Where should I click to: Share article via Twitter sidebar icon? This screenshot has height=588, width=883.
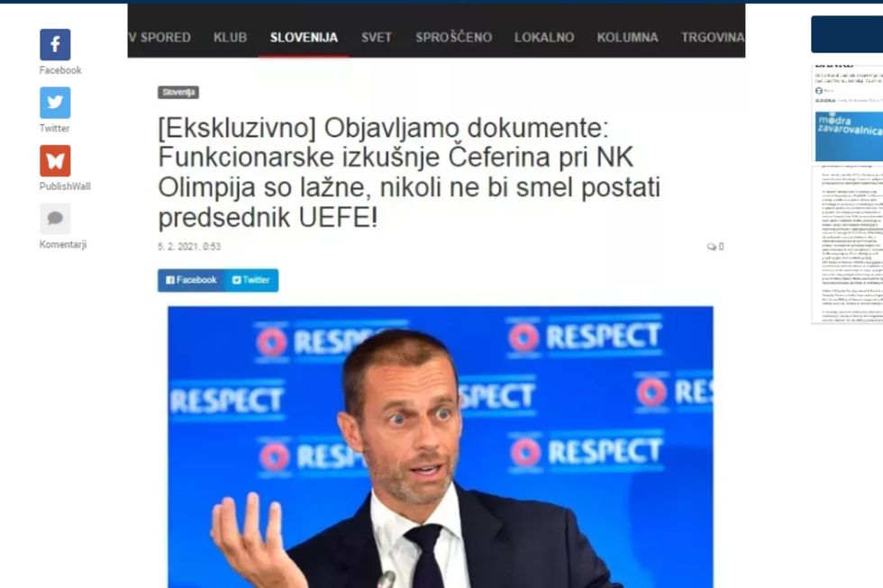click(55, 103)
